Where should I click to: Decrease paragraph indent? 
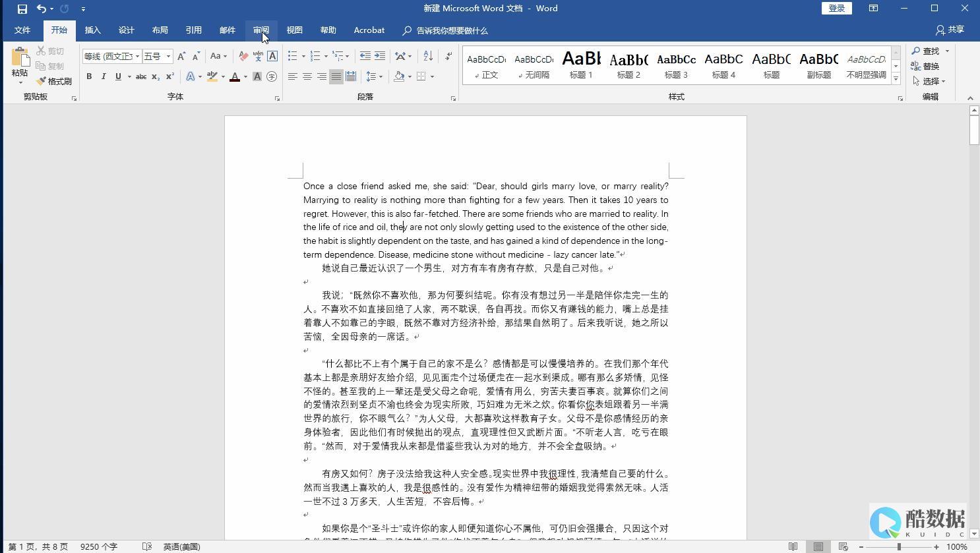[x=365, y=56]
